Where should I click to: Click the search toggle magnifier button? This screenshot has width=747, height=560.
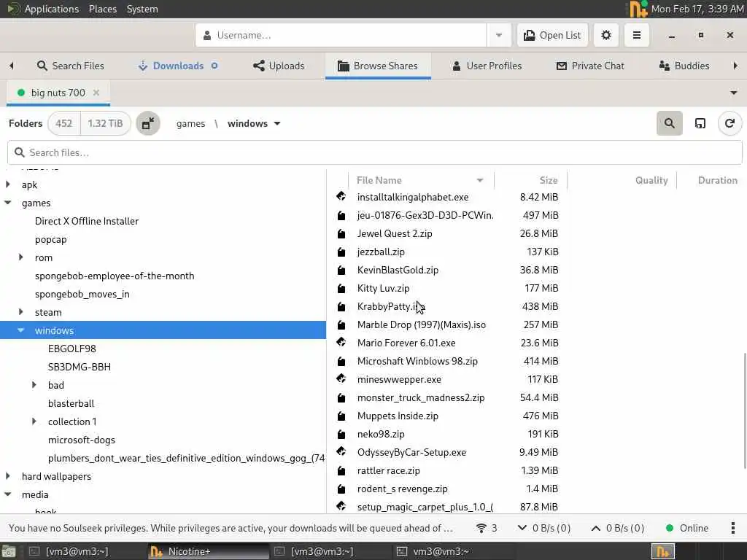[670, 123]
